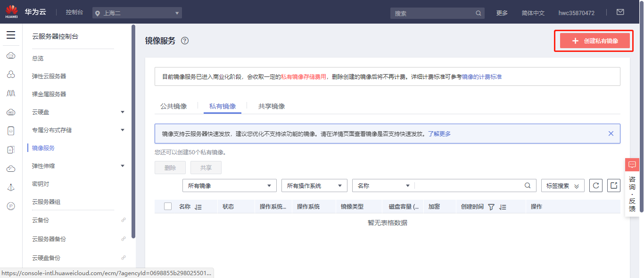
Task: Sort by the 名称 column sort icon
Action: 198,207
